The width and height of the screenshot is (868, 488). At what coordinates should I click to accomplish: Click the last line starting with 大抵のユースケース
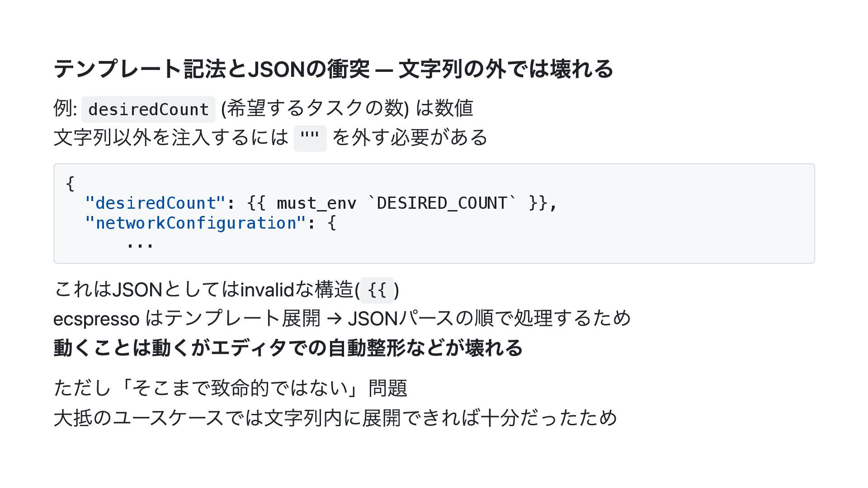[335, 418]
